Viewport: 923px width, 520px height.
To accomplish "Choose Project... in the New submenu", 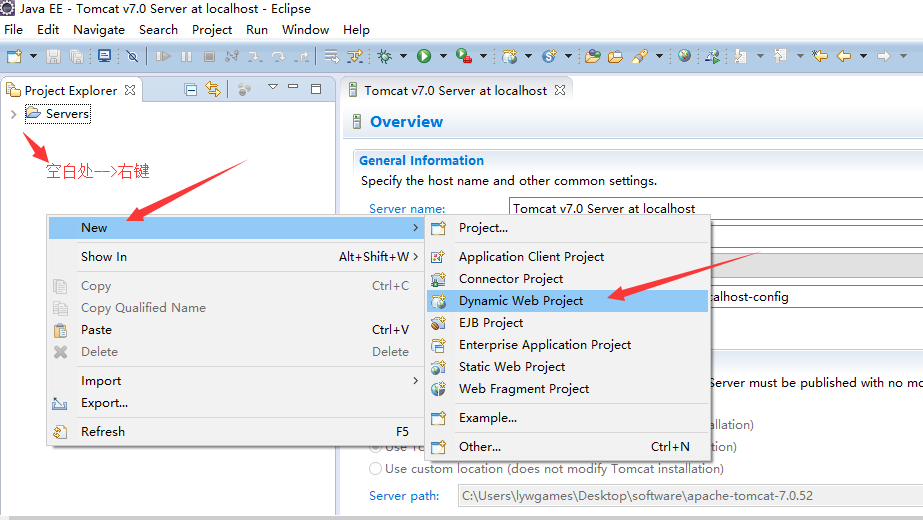I will [567, 228].
